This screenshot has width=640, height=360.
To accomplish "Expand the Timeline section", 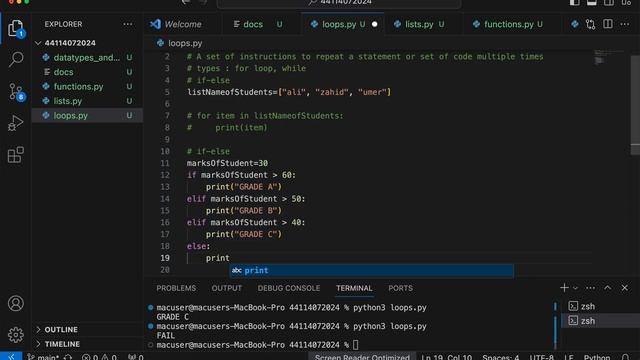I will tap(87, 344).
